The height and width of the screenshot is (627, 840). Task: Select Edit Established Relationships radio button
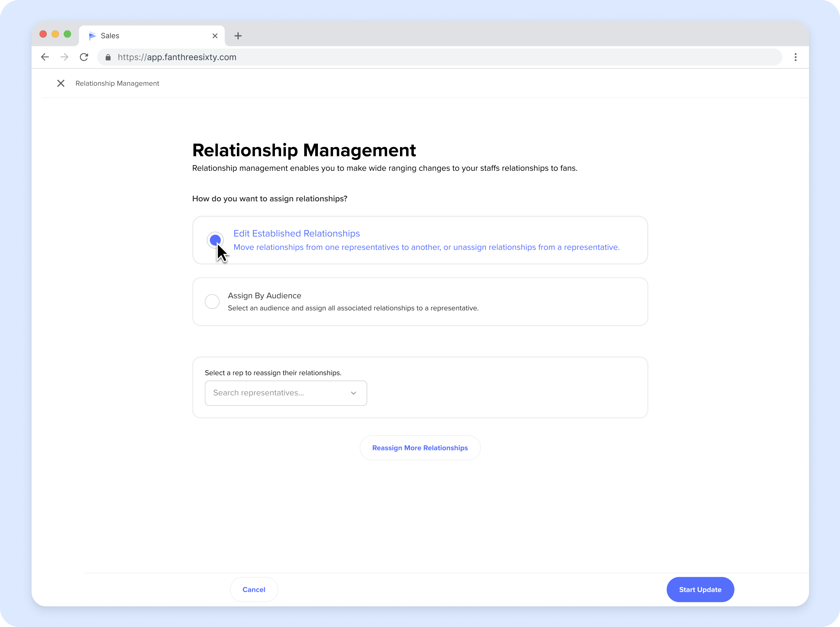coord(215,240)
